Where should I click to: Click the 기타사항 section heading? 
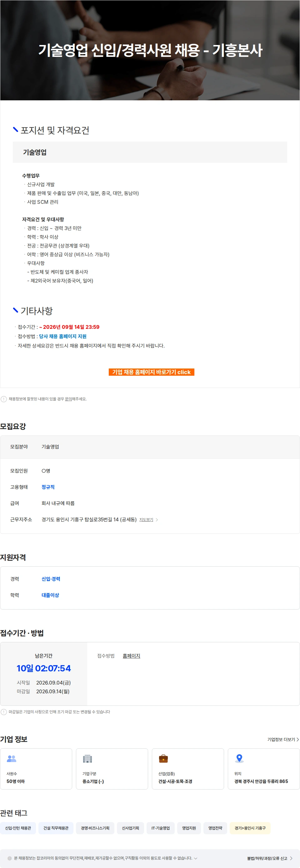click(37, 311)
